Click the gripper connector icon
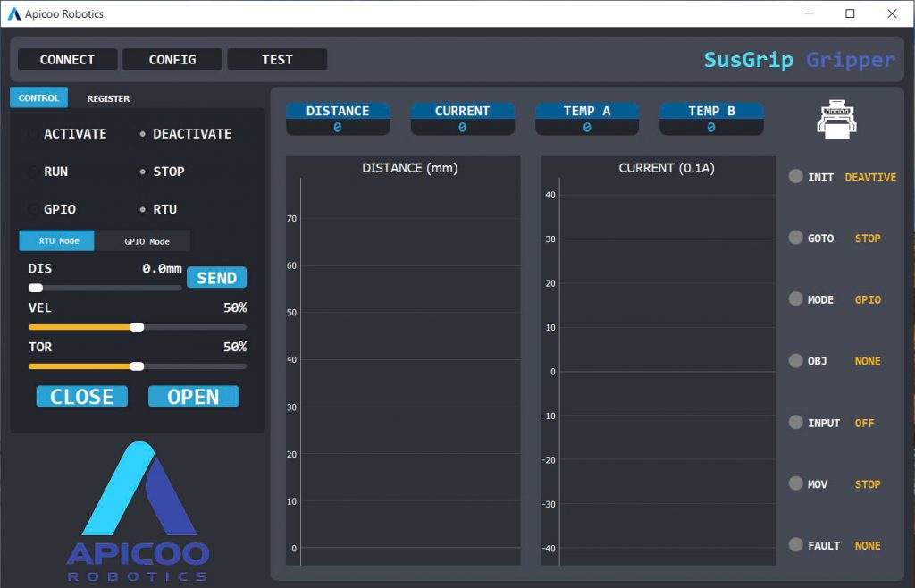Screen dimensions: 915x588 pyautogui.click(x=836, y=120)
